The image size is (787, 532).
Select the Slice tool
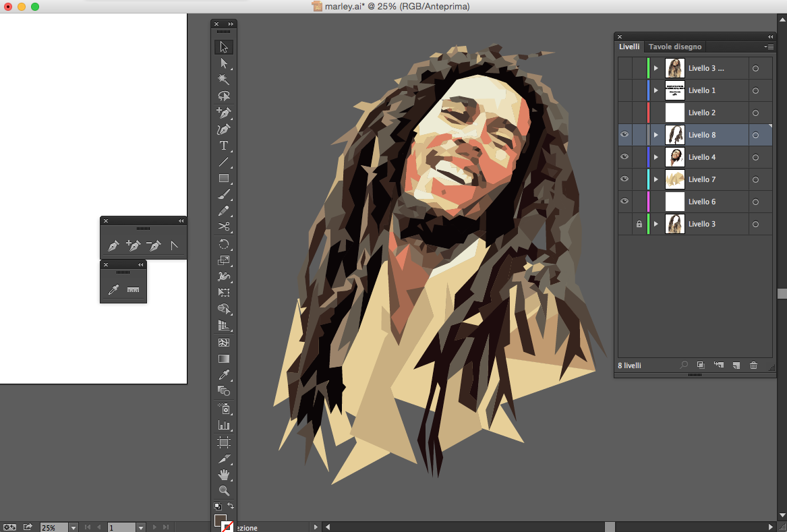coord(224,459)
